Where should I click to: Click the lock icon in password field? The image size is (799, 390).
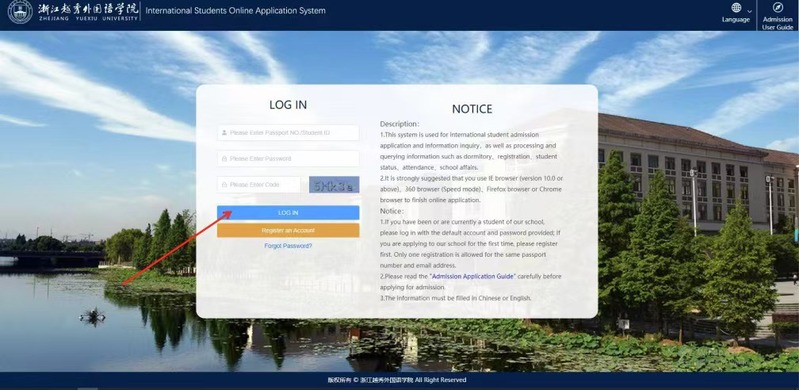pyautogui.click(x=224, y=159)
